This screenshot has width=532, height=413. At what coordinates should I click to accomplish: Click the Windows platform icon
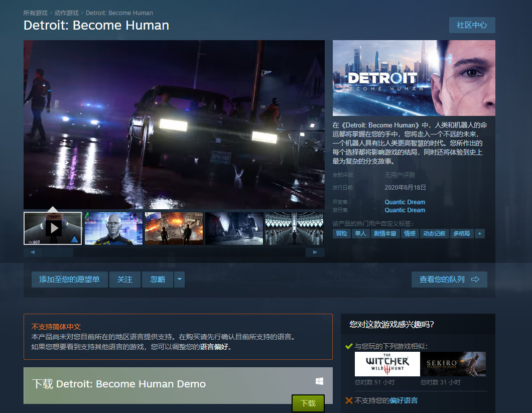click(x=319, y=381)
